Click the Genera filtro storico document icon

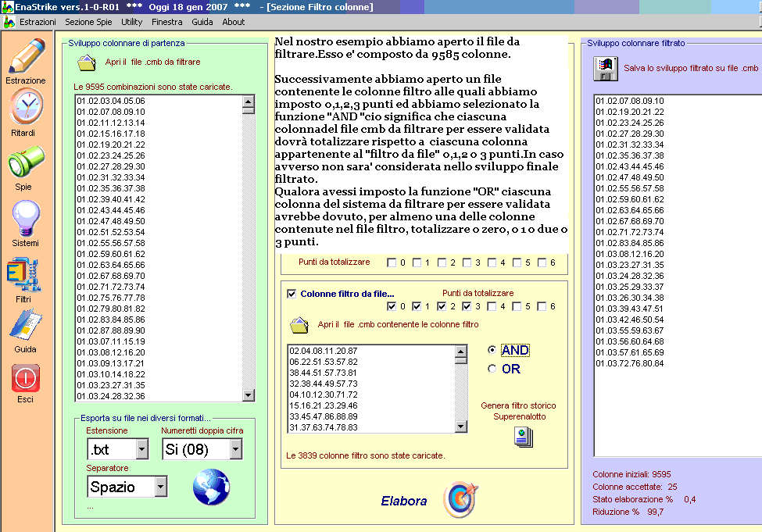point(524,437)
